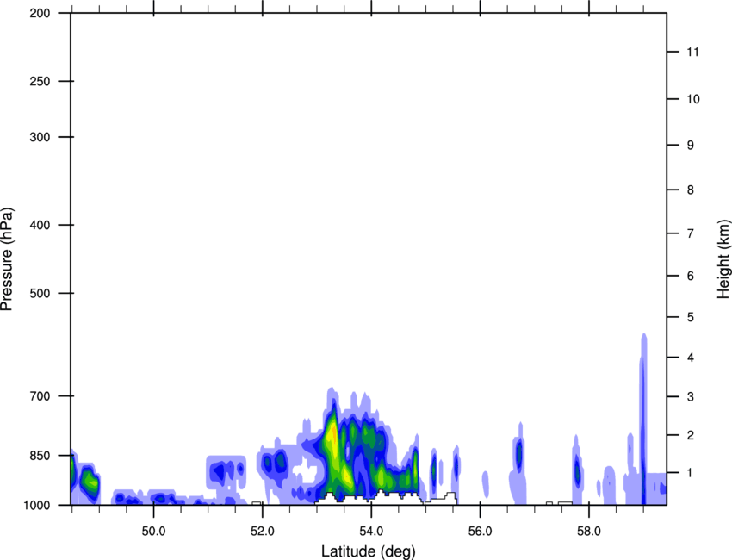
Task: Pick the 3 km height label
Action: coord(691,396)
